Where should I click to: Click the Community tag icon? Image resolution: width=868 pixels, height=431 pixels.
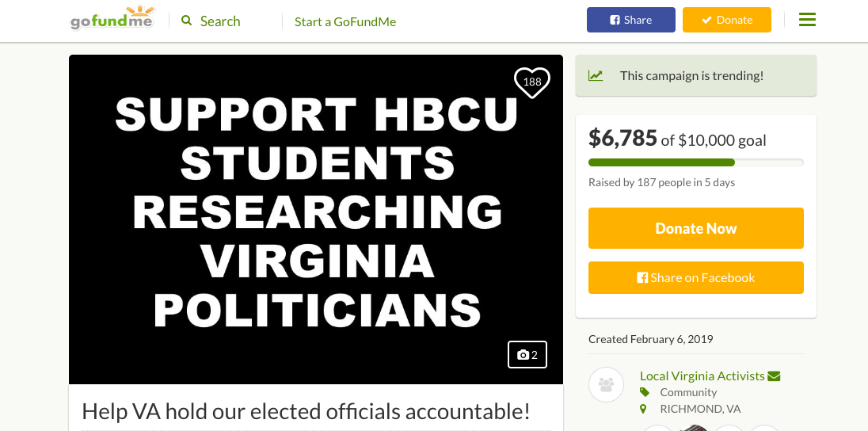point(645,392)
